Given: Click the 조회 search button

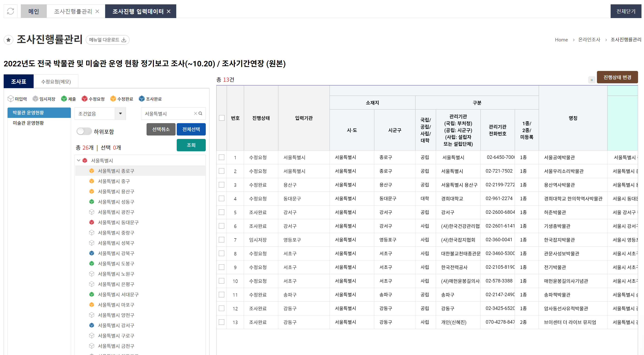Looking at the screenshot, I should [x=191, y=145].
